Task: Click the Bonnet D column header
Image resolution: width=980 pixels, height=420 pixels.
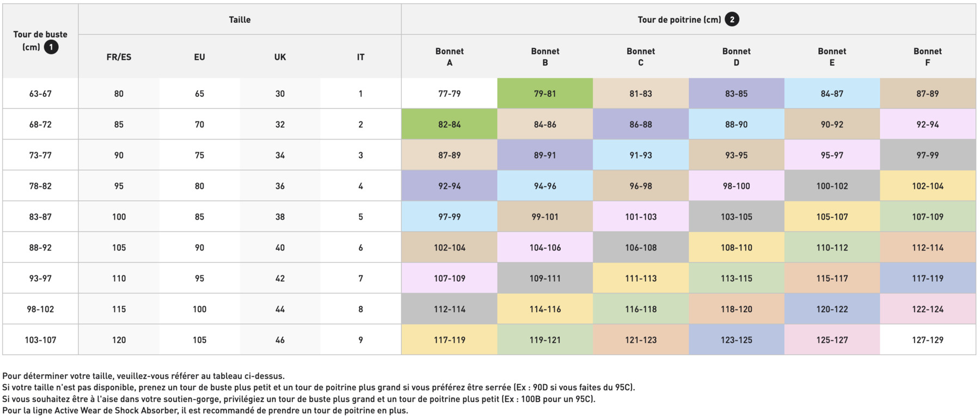Action: click(736, 57)
